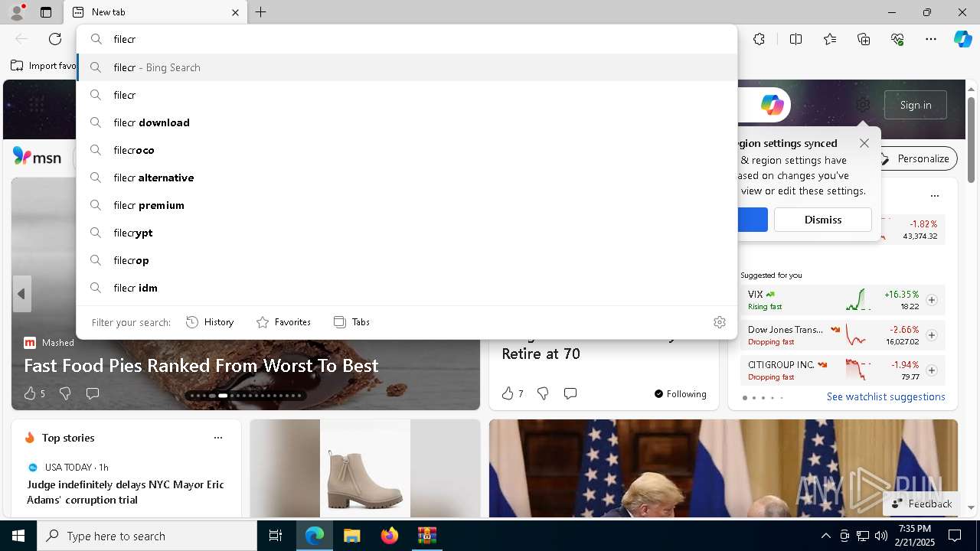This screenshot has width=980, height=551.
Task: Open the Copilot sidebar icon
Action: coord(962,39)
